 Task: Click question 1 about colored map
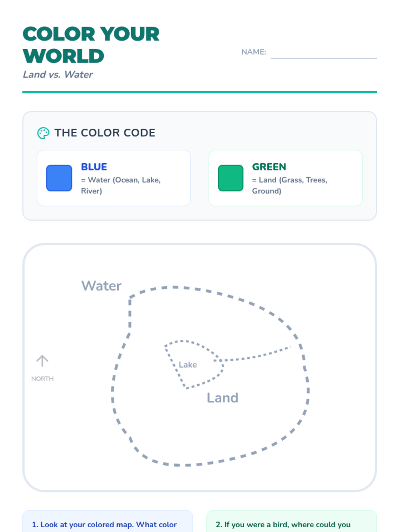click(x=104, y=524)
